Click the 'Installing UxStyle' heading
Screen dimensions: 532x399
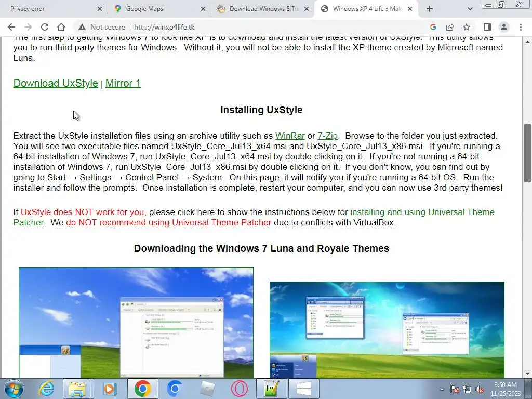coord(261,110)
